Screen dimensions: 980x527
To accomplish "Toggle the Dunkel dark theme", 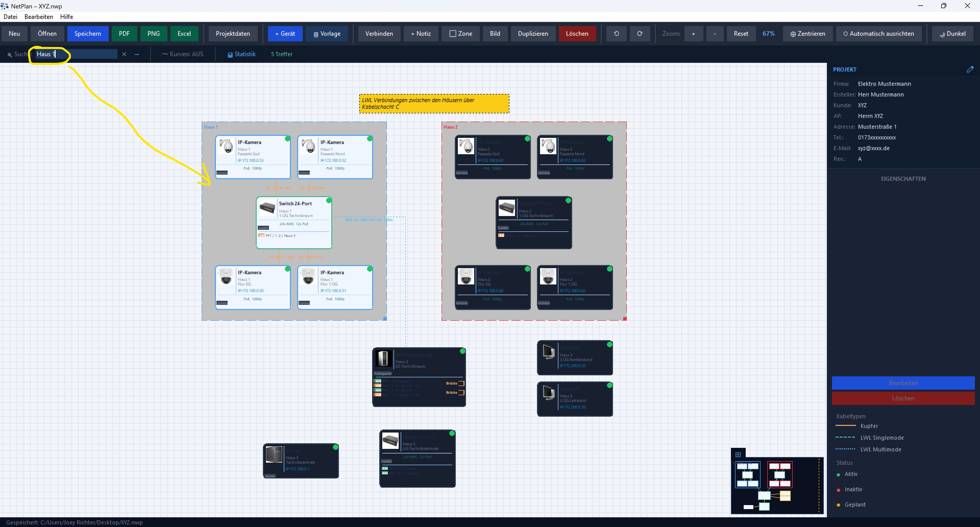I will [952, 33].
